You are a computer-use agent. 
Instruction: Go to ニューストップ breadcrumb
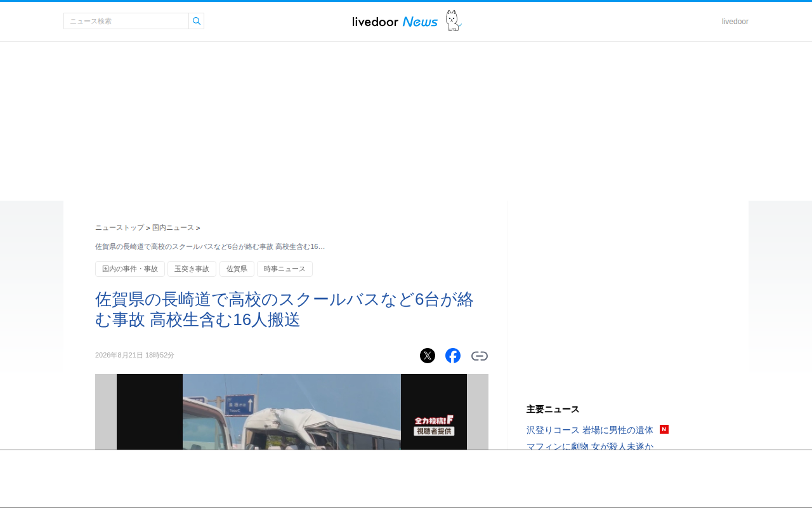[x=119, y=227]
